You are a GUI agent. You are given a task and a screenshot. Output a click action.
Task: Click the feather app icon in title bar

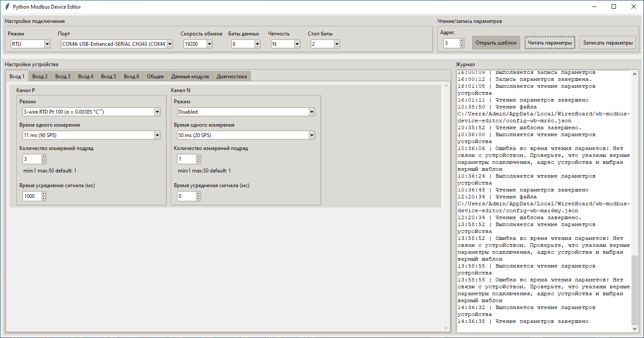click(7, 7)
